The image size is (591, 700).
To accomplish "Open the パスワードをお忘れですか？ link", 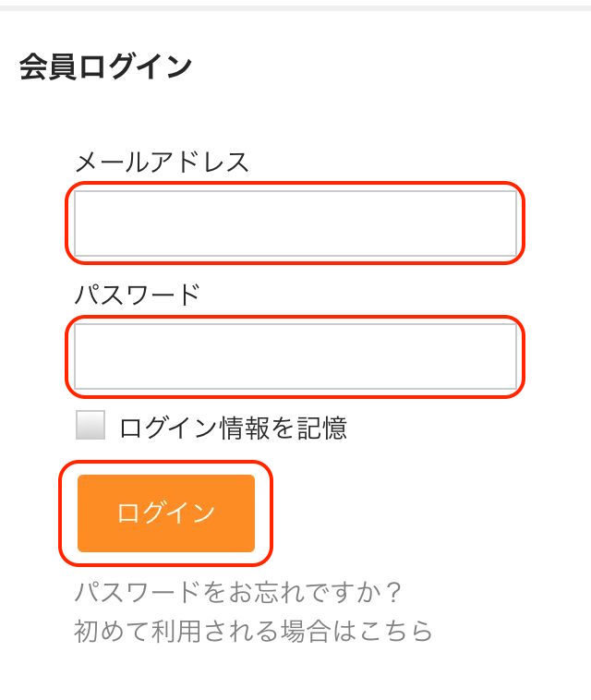I will [x=239, y=592].
